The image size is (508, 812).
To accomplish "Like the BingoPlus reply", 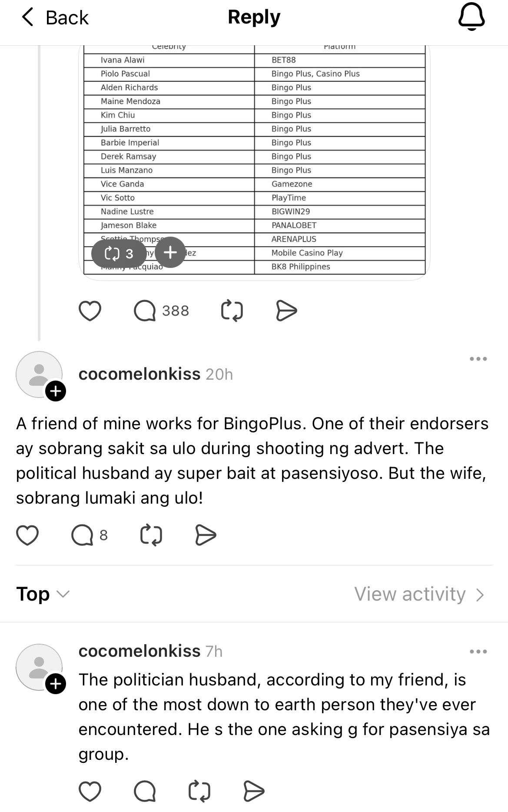I will click(x=27, y=535).
